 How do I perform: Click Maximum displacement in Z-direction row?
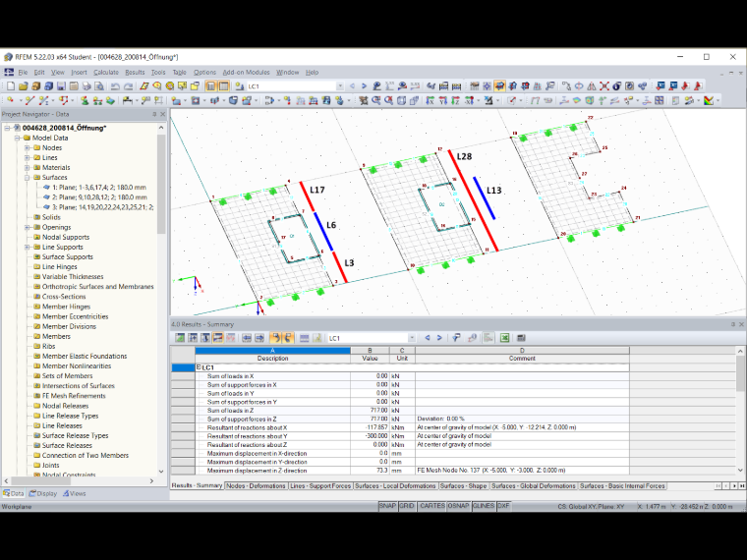click(x=400, y=470)
